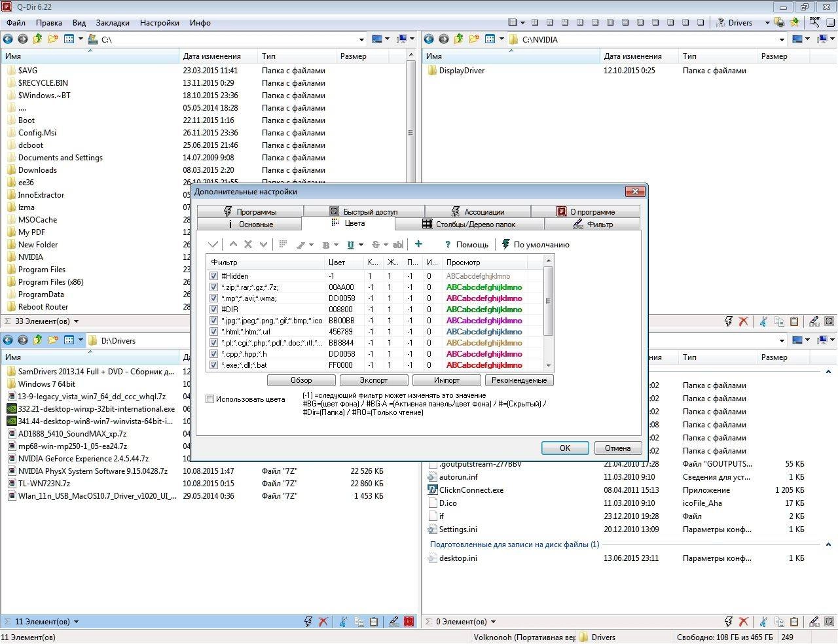Click the print icon in main toolbar
Viewport: 838px width, 644px height.
(x=779, y=22)
